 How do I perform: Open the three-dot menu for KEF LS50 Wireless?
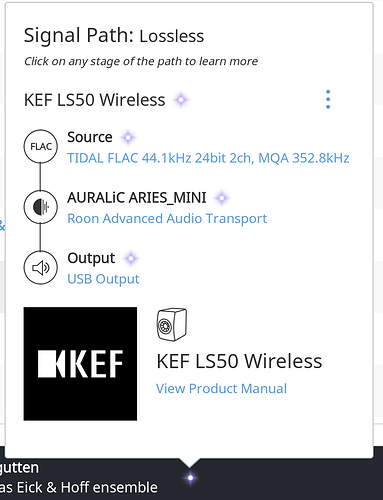328,99
